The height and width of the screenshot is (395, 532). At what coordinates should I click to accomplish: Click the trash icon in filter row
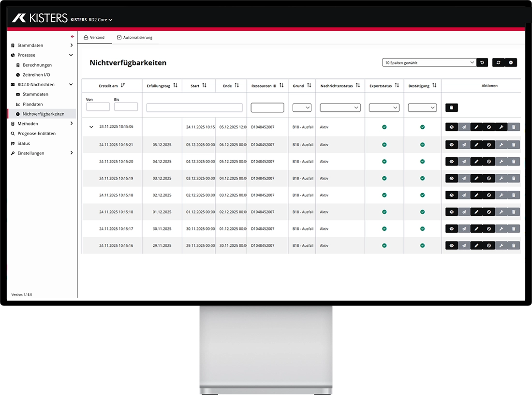451,107
